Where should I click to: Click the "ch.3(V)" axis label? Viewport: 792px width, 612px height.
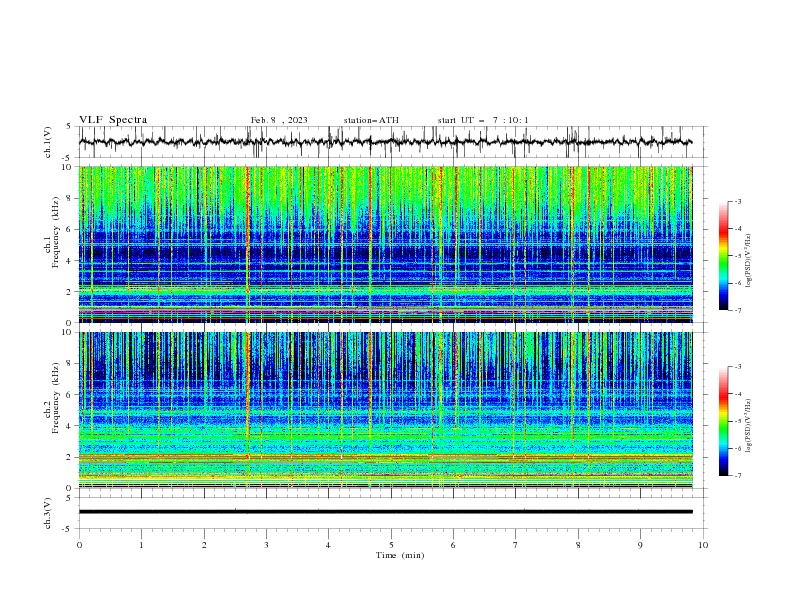click(x=48, y=513)
